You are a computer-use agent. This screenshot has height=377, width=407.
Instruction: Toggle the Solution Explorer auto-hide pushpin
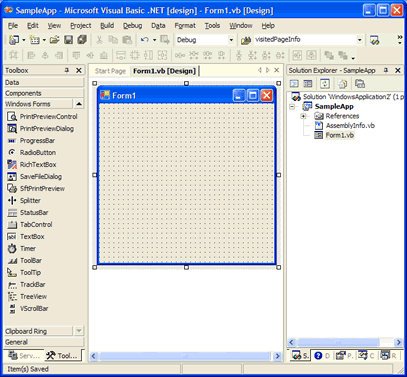386,70
